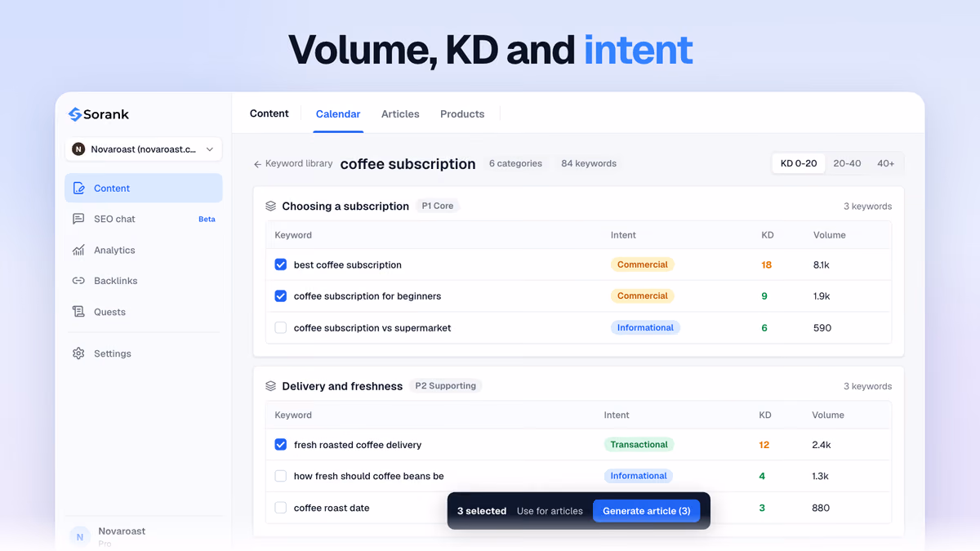Click the 3 selected label

click(x=482, y=511)
